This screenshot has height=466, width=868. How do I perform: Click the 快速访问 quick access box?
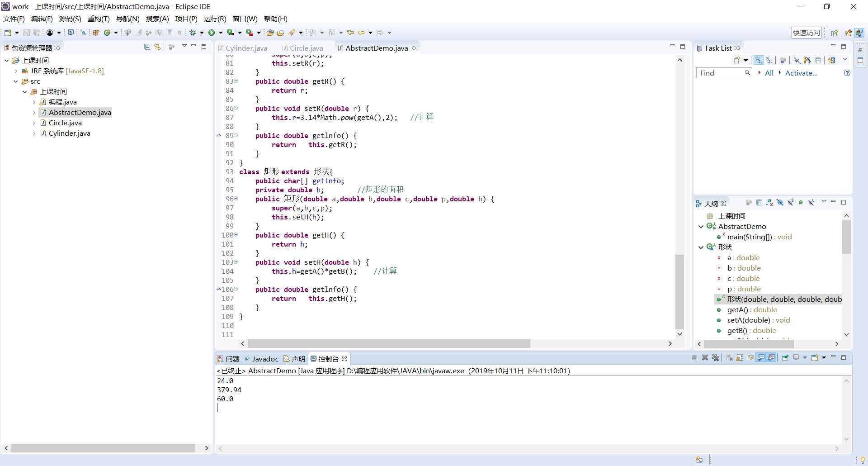tap(806, 33)
